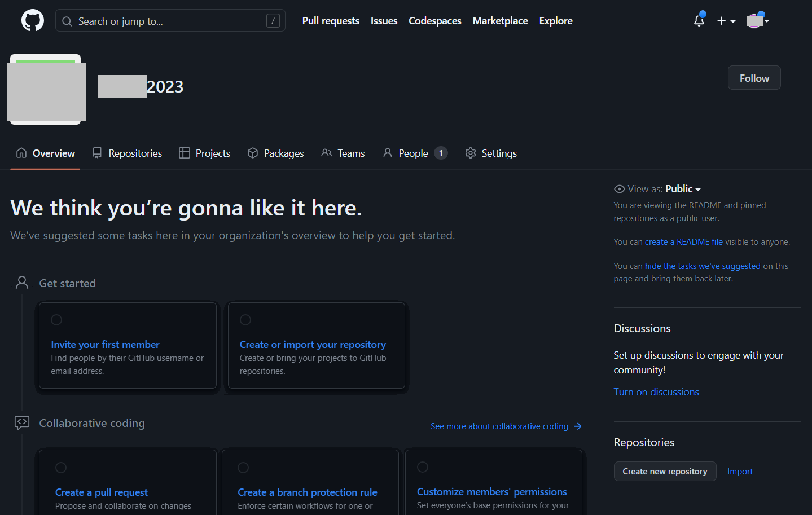812x515 pixels.
Task: Click the repo icon beside Repositories
Action: pyautogui.click(x=97, y=153)
